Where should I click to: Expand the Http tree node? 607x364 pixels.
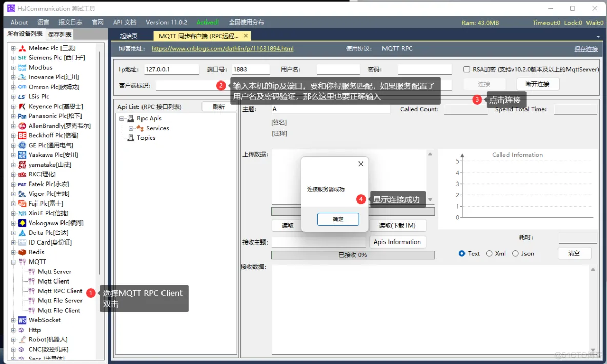click(13, 330)
